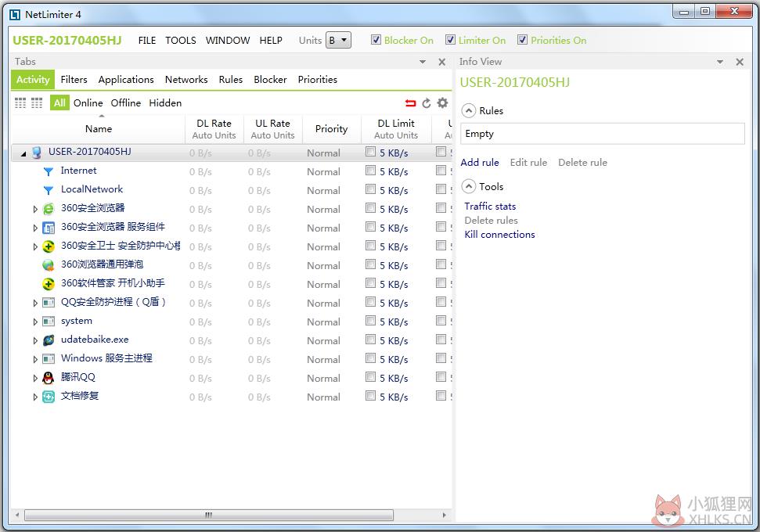Screen dimensions: 760x532
Task: Collapse the Tools section in Info View
Action: [468, 186]
